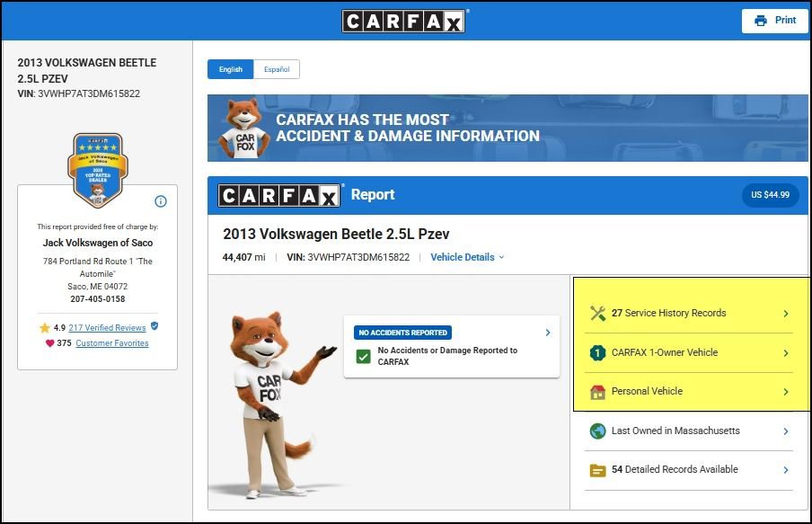Image resolution: width=812 pixels, height=524 pixels.
Task: Click the CARFAX Report logo in report header
Action: click(x=278, y=195)
